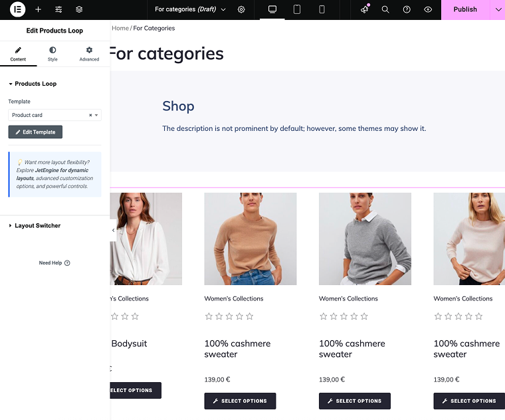The image size is (505, 420).
Task: Add a new element with the plus icon
Action: coord(38,10)
